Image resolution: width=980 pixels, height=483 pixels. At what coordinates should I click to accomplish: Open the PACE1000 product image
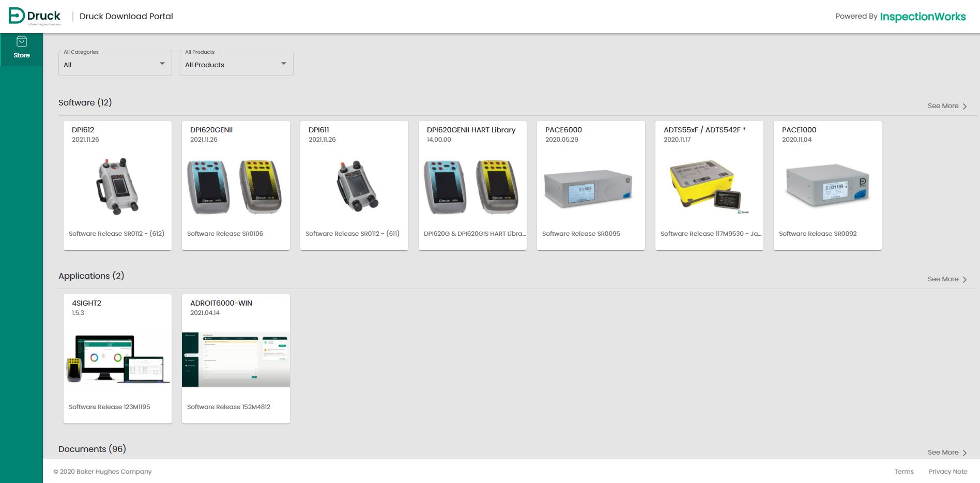click(x=828, y=186)
